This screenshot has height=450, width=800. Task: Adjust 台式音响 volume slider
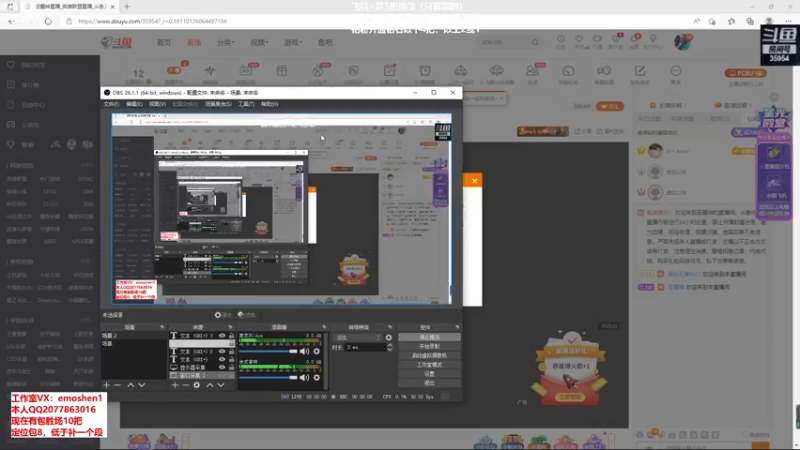[x=268, y=378]
